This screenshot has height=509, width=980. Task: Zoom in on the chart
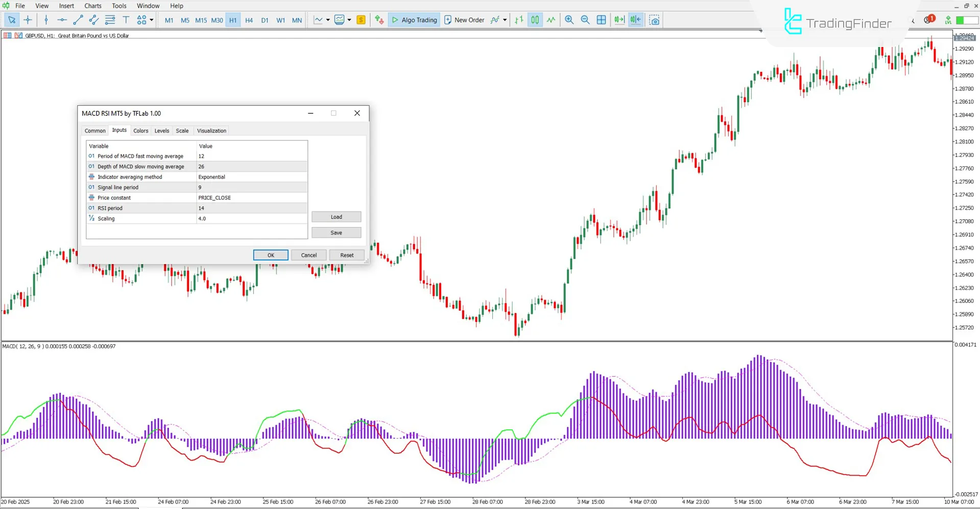[569, 20]
